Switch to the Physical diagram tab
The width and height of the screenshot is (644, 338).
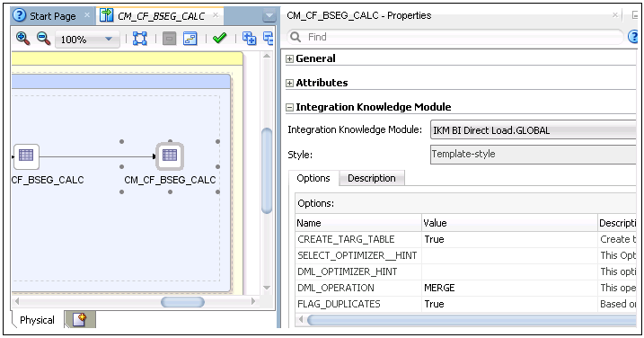click(x=37, y=320)
